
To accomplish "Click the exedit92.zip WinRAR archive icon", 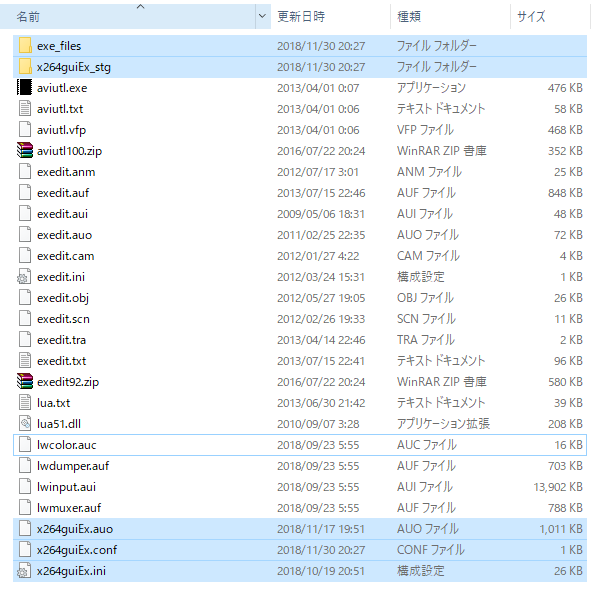I will 25,382.
